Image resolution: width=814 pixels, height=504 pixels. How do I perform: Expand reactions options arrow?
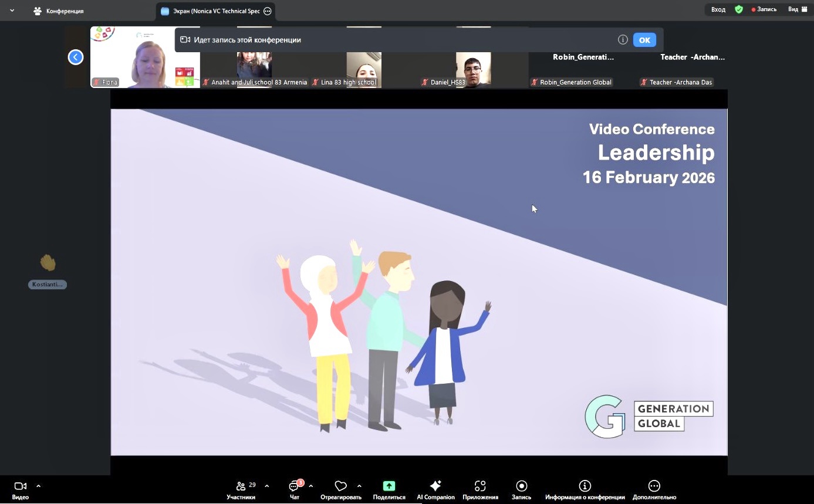(359, 486)
